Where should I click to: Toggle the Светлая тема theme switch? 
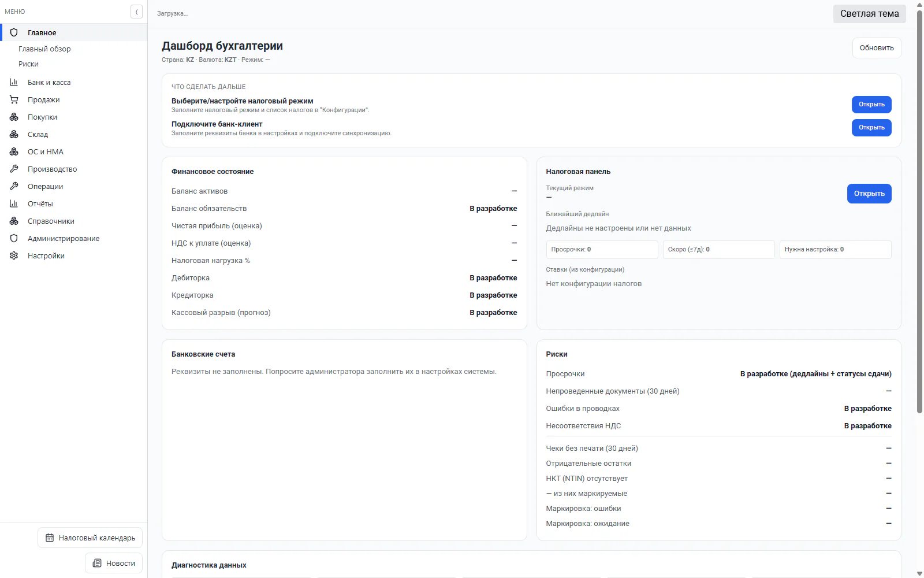pos(869,14)
